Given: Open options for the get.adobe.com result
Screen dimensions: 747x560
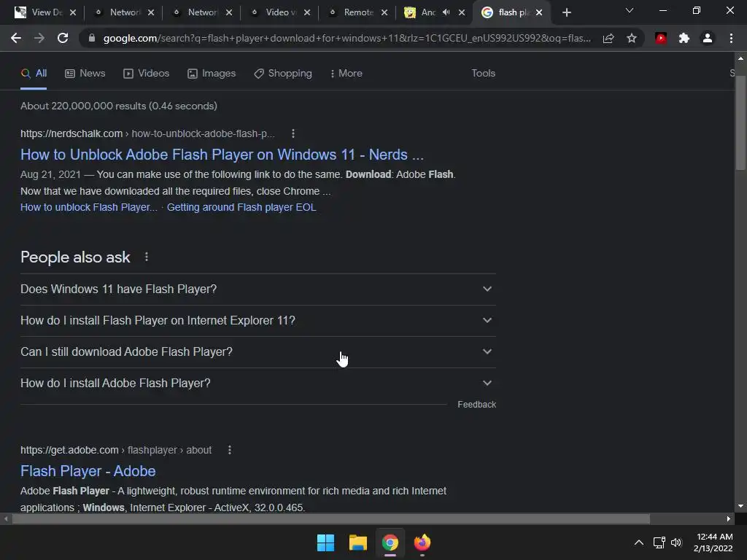Looking at the screenshot, I should (x=230, y=450).
